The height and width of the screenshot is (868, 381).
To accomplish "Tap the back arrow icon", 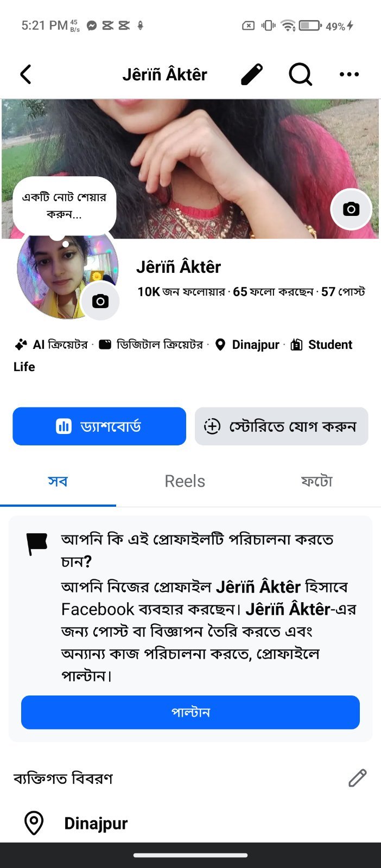I will click(x=26, y=74).
